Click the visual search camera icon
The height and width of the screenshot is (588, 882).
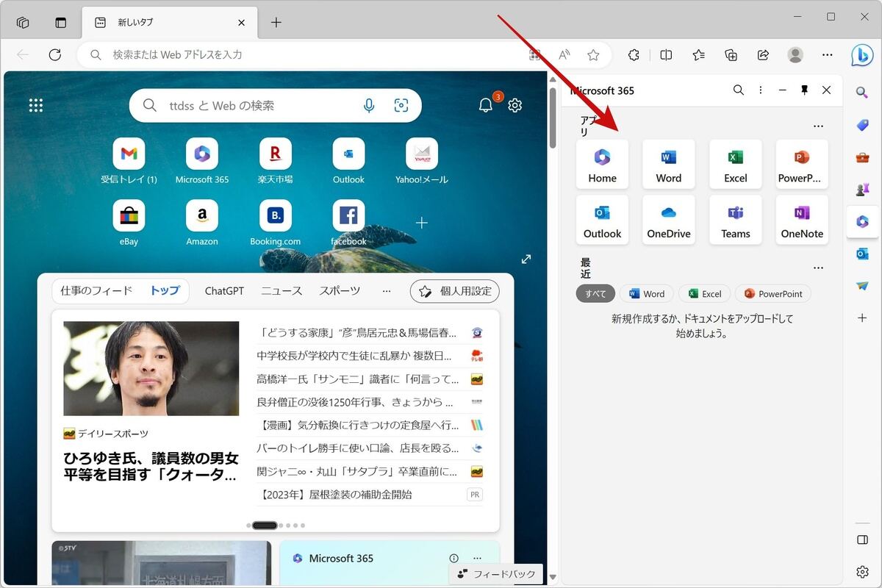pyautogui.click(x=401, y=106)
